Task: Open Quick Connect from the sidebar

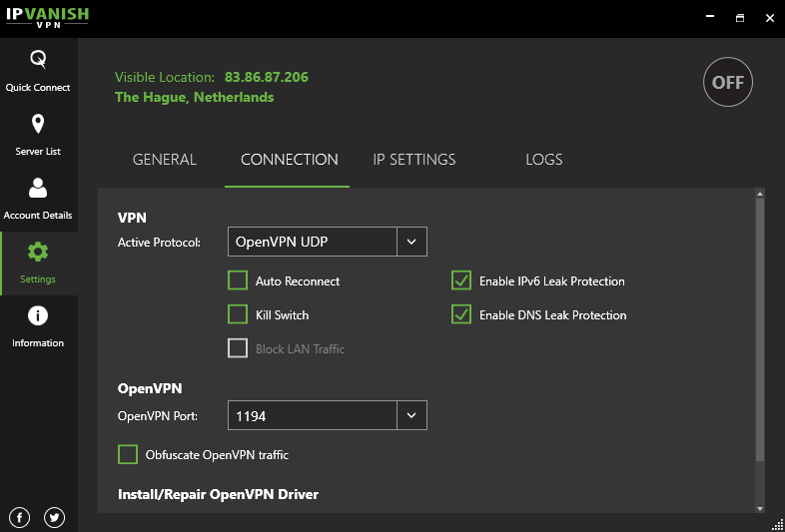Action: coord(38,71)
